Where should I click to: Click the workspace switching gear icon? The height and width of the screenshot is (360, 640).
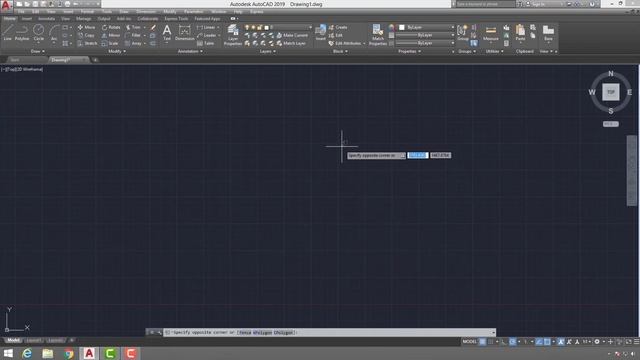[597, 342]
